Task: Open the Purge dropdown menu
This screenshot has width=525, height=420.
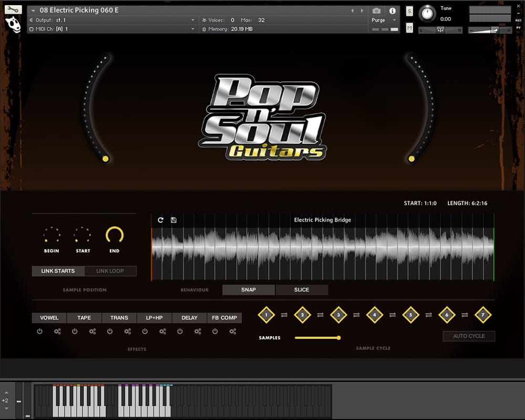Action: coord(382,20)
